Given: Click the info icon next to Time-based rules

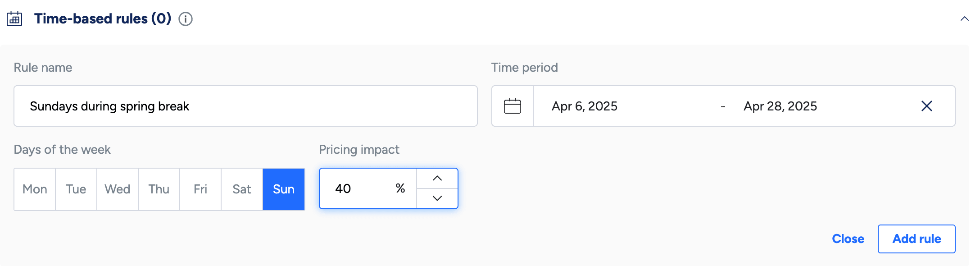Looking at the screenshot, I should 186,19.
